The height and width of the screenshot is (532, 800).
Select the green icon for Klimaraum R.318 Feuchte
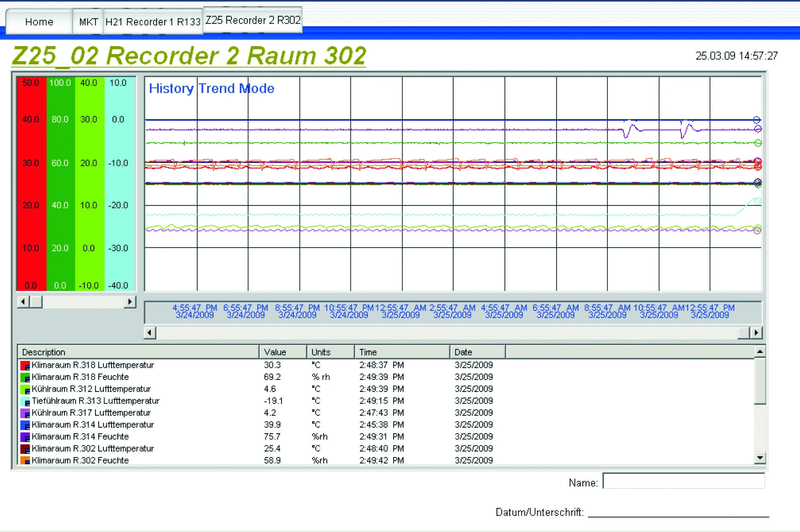click(25, 377)
